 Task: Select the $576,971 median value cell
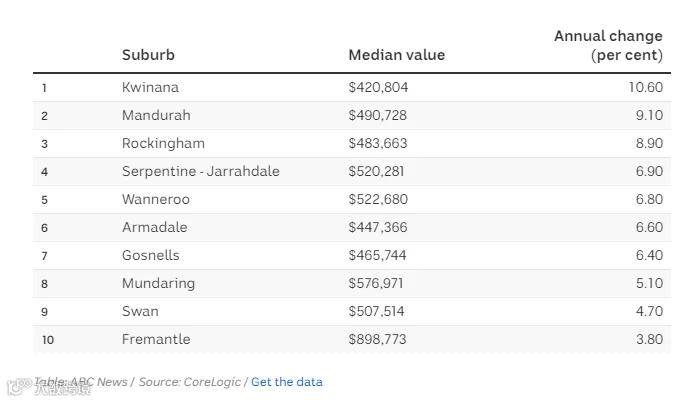pos(376,283)
